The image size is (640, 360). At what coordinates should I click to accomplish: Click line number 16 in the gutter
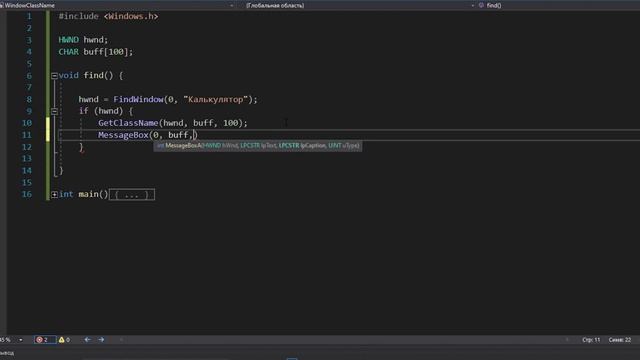tap(27, 194)
